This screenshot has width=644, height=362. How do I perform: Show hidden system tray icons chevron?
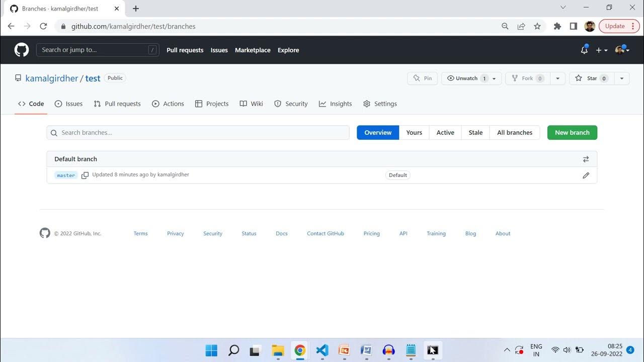[507, 350]
